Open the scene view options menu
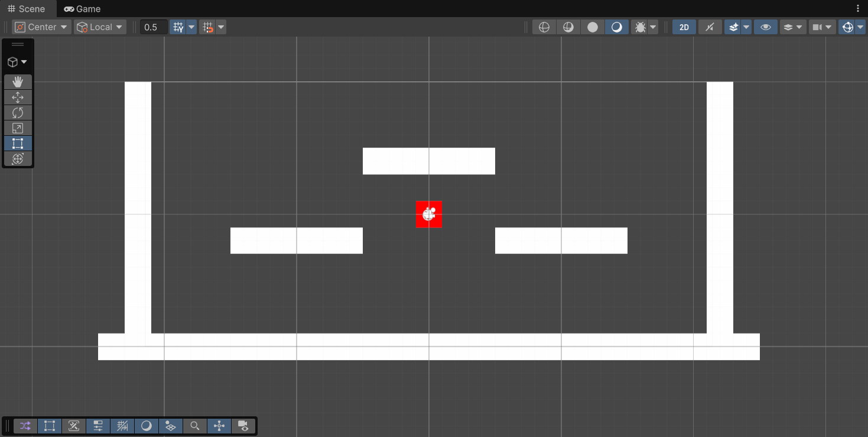Image resolution: width=868 pixels, height=437 pixels. tap(858, 8)
